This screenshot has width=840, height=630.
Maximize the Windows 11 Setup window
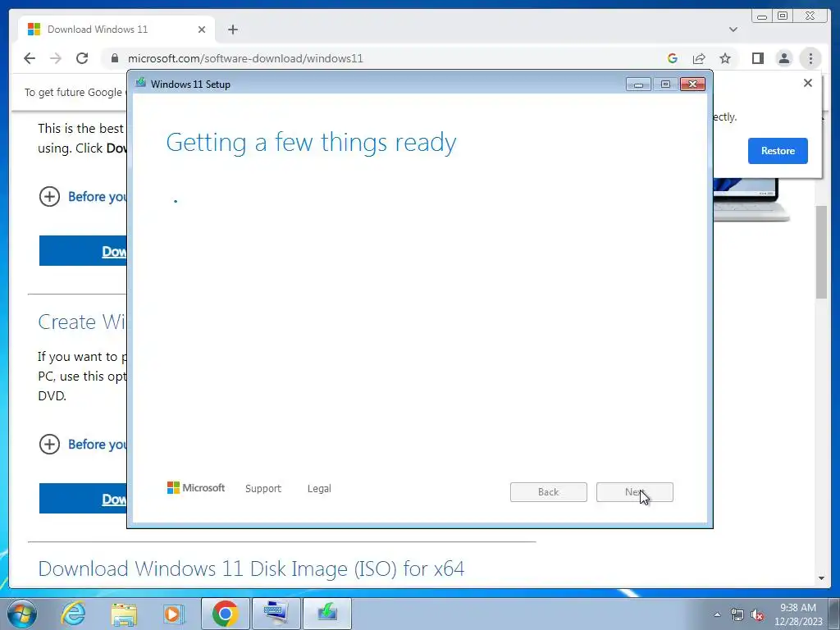click(665, 84)
